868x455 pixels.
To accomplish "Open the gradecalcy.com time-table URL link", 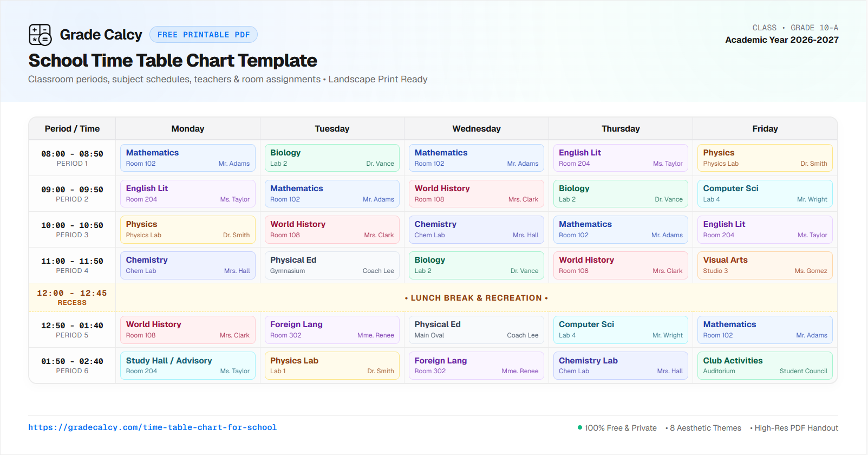I will coord(153,427).
